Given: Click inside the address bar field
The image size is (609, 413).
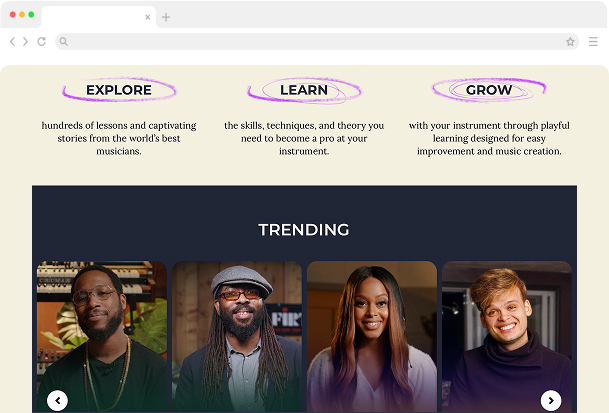Looking at the screenshot, I should pos(317,42).
